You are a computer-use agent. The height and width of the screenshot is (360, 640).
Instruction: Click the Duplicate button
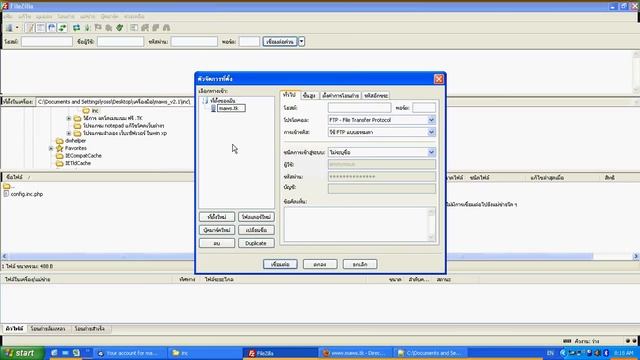coord(256,243)
